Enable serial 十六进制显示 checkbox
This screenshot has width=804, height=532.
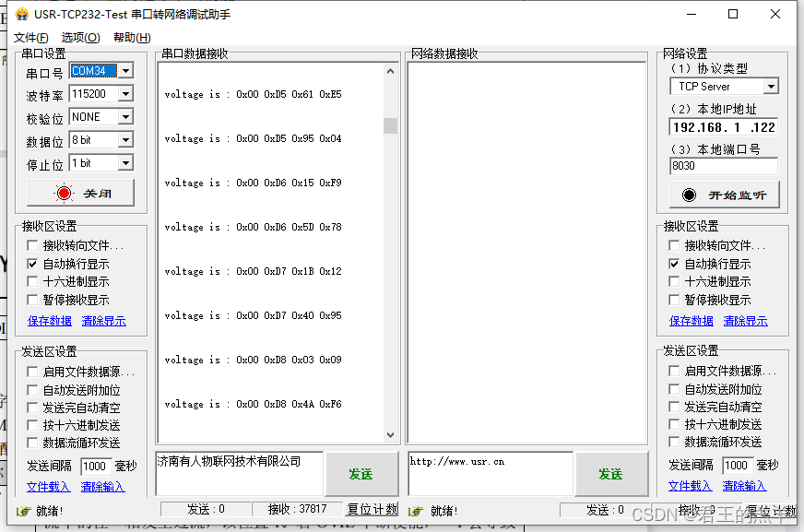tap(32, 281)
